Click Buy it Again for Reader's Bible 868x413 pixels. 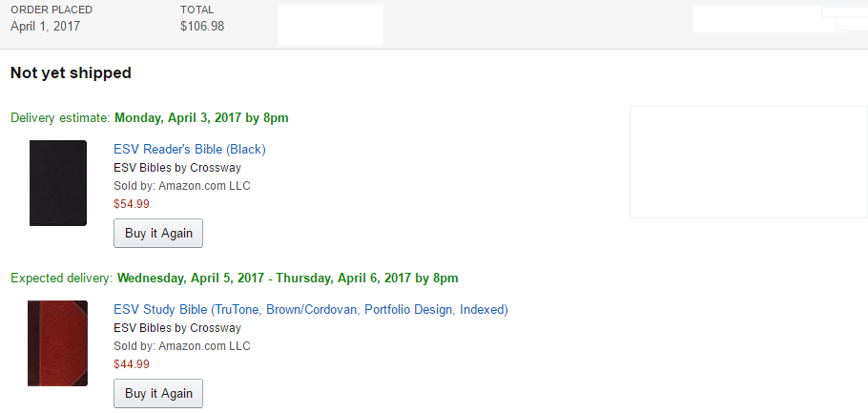point(158,233)
